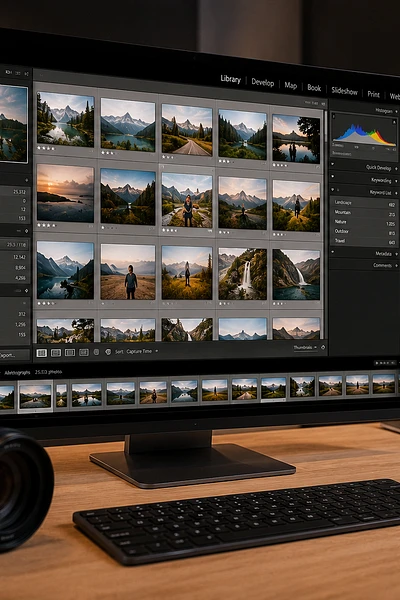This screenshot has width=400, height=600.
Task: Toggle the sort direction icon beside Sort
Action: coord(108,352)
